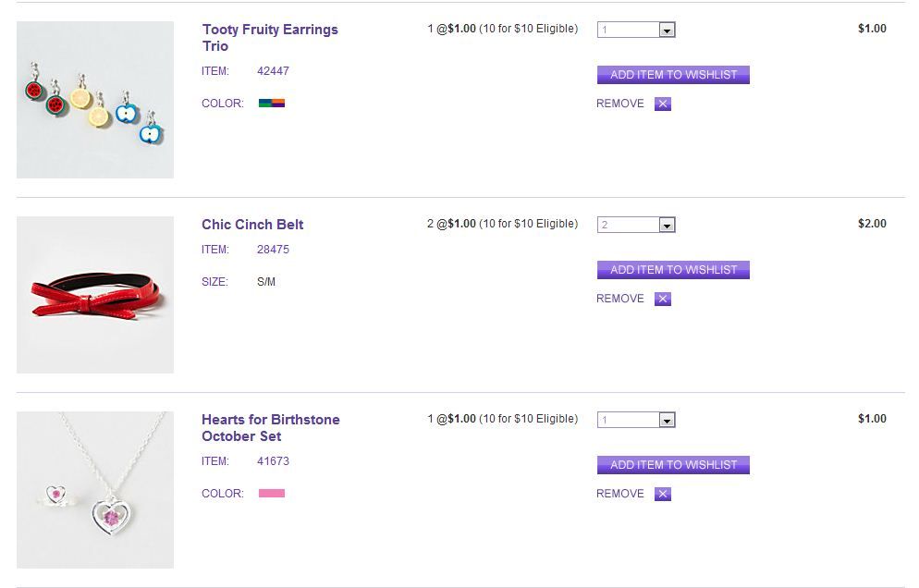Click the REMOVE text link for the earrings
Screen dimensions: 919x588
coord(620,104)
